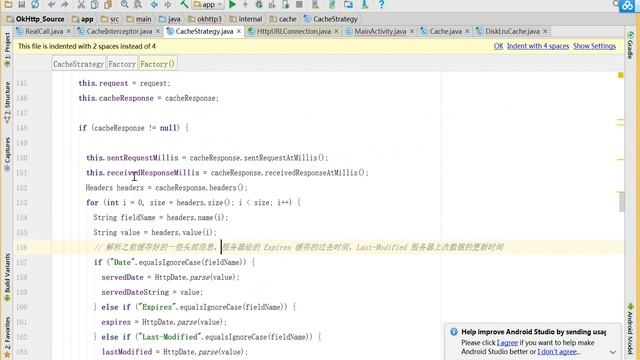Click the Paste icon in the toolbar
Viewport: 640px width, 360px height.
(x=108, y=4)
